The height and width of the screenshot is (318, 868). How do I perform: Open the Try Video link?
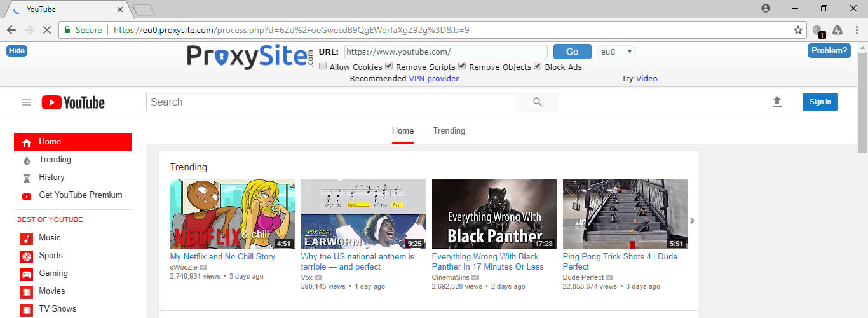(x=646, y=78)
